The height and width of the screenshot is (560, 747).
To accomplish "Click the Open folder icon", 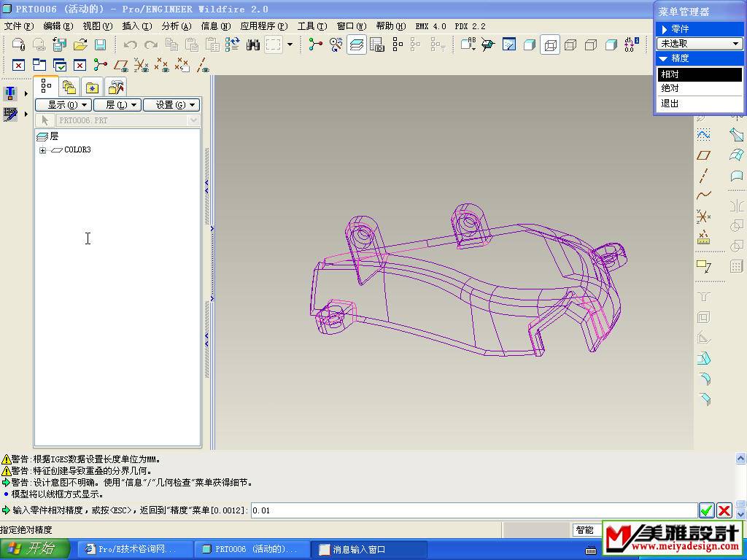I will coord(80,45).
